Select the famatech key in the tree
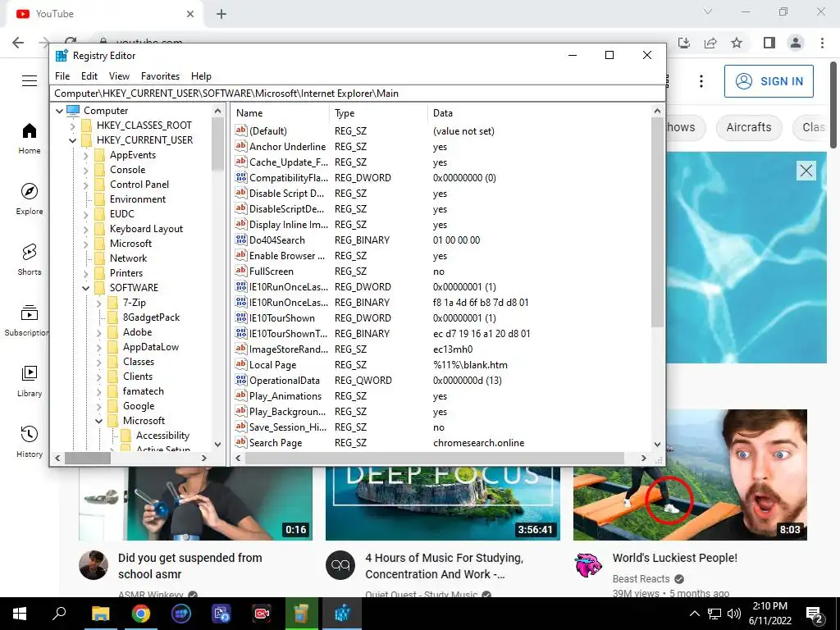Image resolution: width=840 pixels, height=630 pixels. pos(143,391)
